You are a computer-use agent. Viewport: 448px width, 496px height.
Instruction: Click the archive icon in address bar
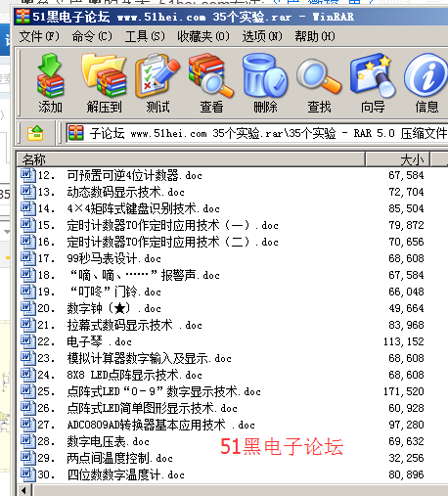click(76, 133)
